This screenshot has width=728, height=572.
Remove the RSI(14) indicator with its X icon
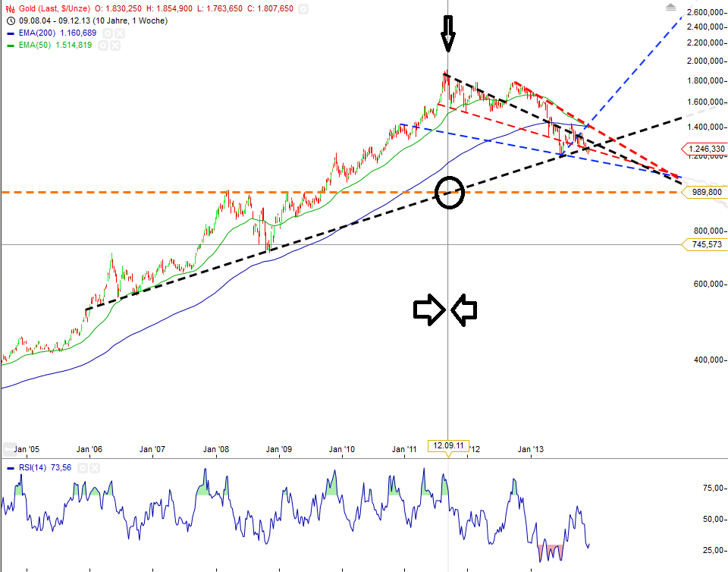click(x=95, y=468)
